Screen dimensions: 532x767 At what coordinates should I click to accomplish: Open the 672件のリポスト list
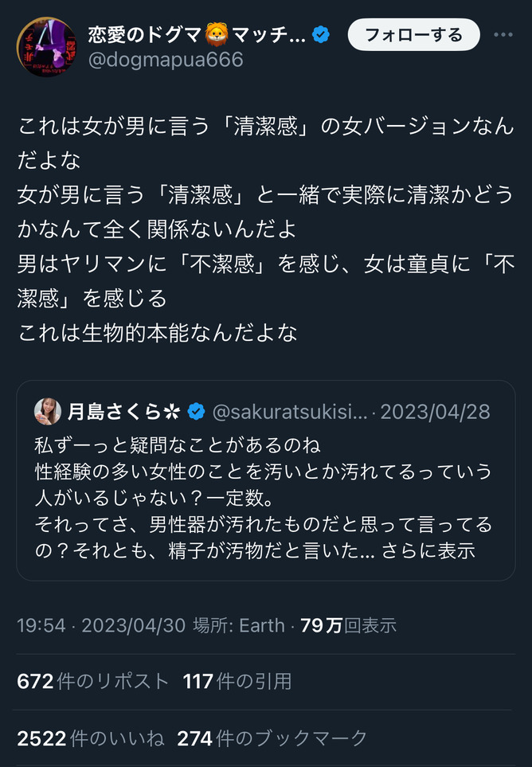(x=93, y=681)
